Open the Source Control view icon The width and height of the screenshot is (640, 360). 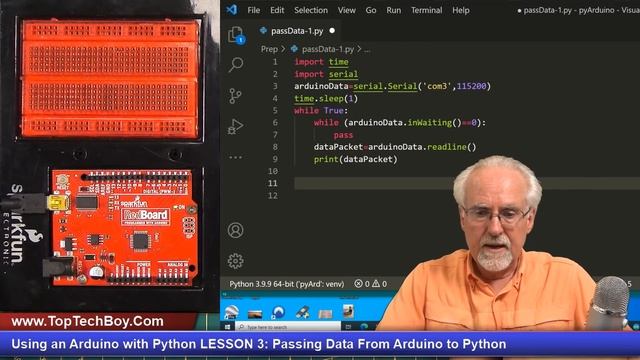(x=235, y=96)
